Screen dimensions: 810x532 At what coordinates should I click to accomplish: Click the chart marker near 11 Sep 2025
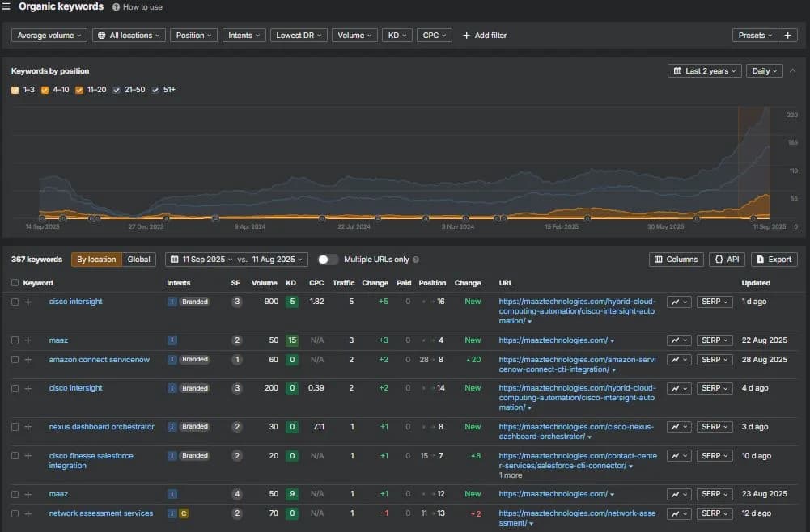point(753,218)
